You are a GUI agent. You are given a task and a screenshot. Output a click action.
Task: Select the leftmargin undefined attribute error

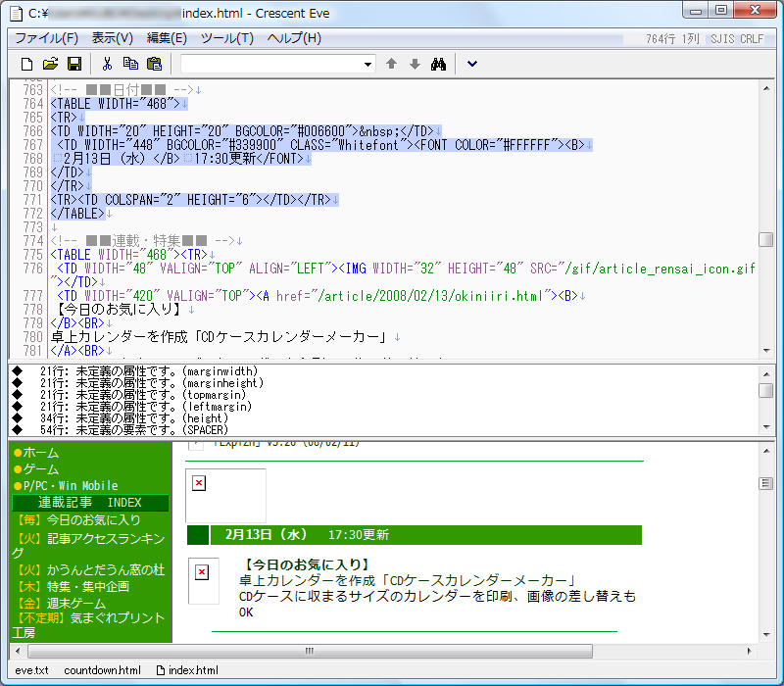146,407
